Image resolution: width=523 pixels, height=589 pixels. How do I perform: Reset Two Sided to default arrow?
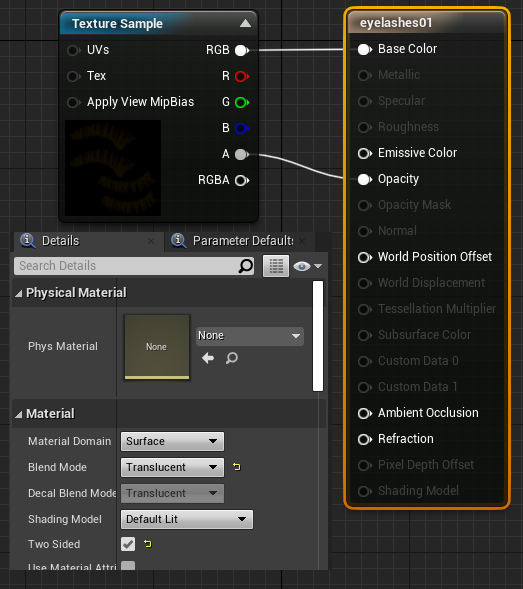pyautogui.click(x=148, y=544)
